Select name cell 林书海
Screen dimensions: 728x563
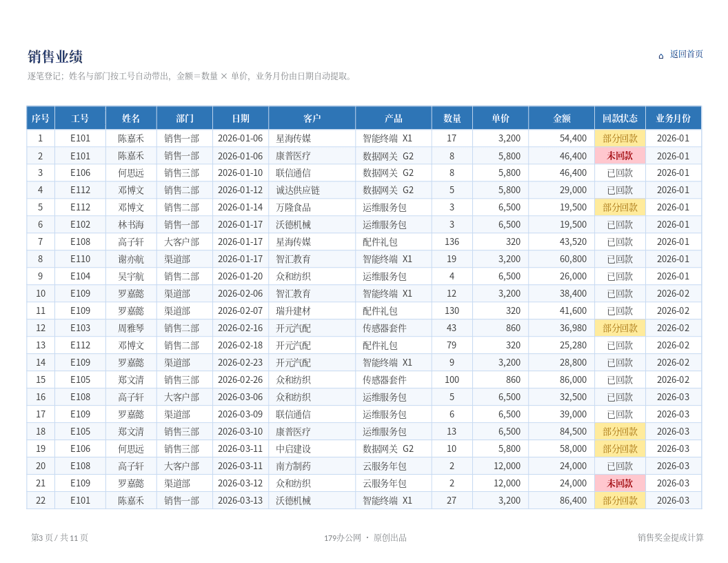(x=131, y=225)
